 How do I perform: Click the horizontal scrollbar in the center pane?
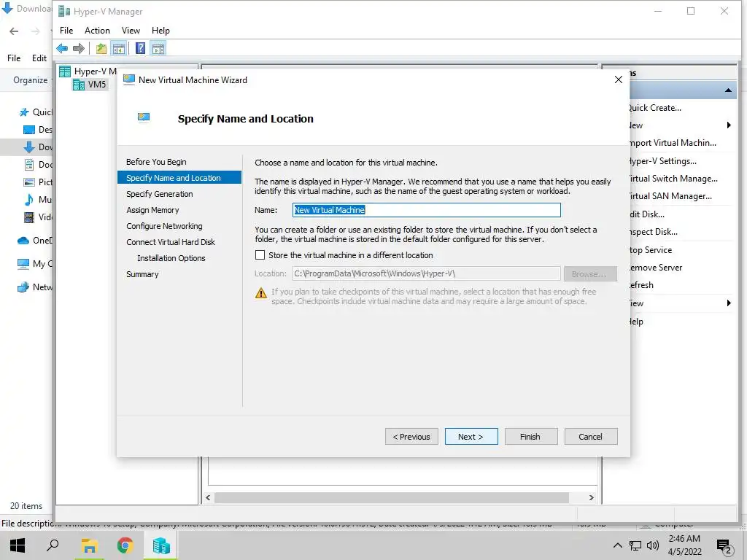[391, 497]
